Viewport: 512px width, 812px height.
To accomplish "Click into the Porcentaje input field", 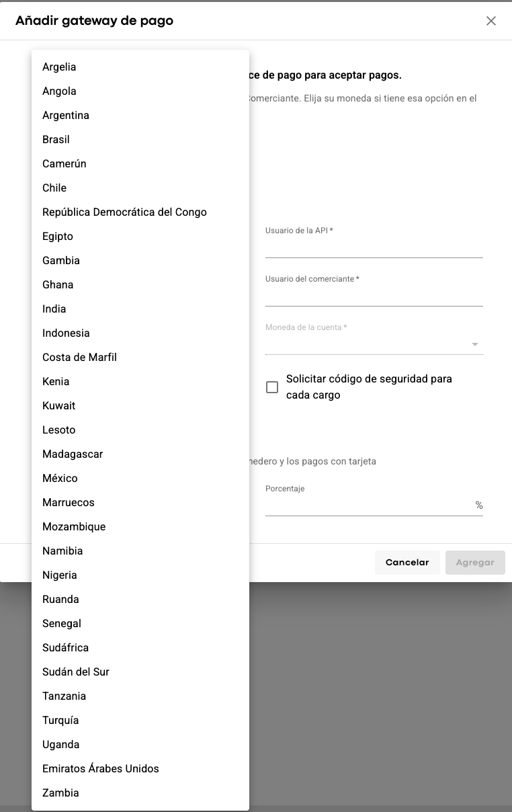I will (x=368, y=505).
